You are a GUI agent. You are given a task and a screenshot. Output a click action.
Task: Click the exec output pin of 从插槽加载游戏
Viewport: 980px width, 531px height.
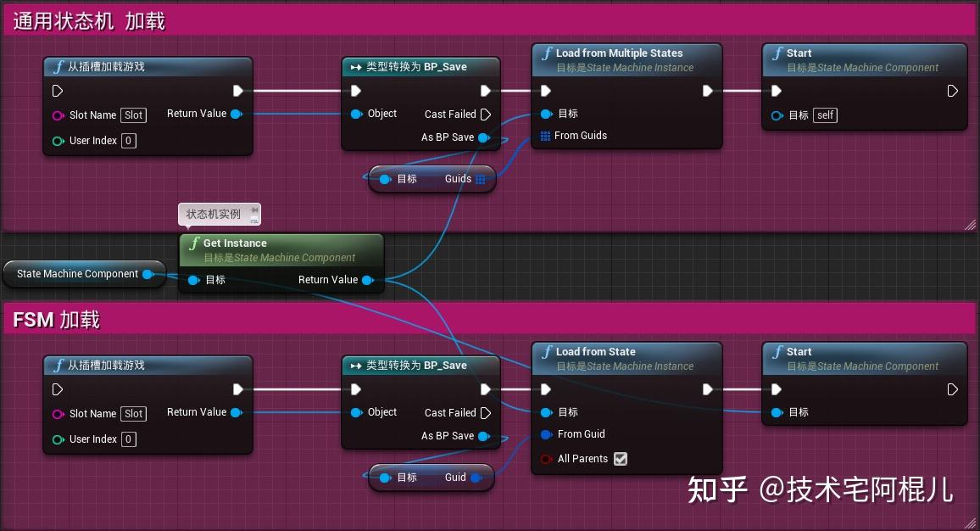[238, 90]
